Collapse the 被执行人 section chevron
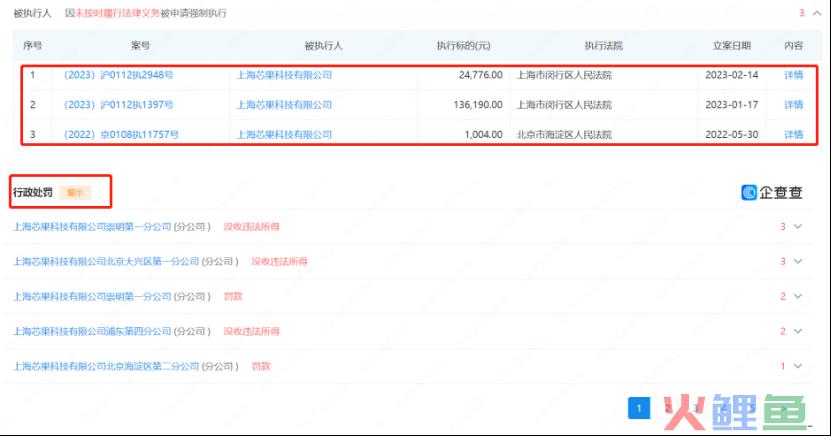The image size is (831, 436). [817, 13]
